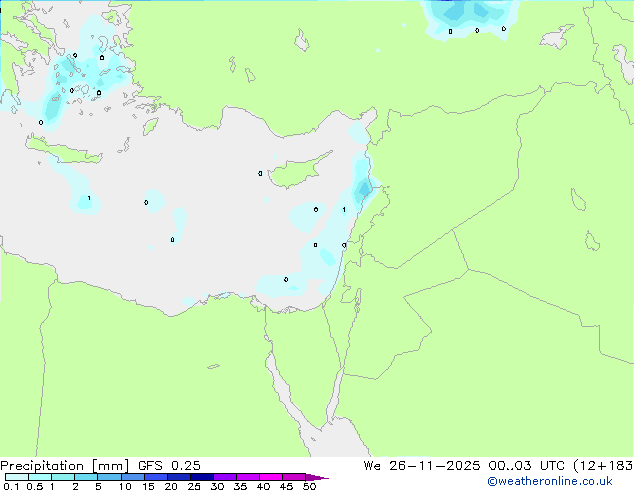Click the 10–15 mm legend swatch
Viewport: 634px width, 490px height.
[x=132, y=477]
